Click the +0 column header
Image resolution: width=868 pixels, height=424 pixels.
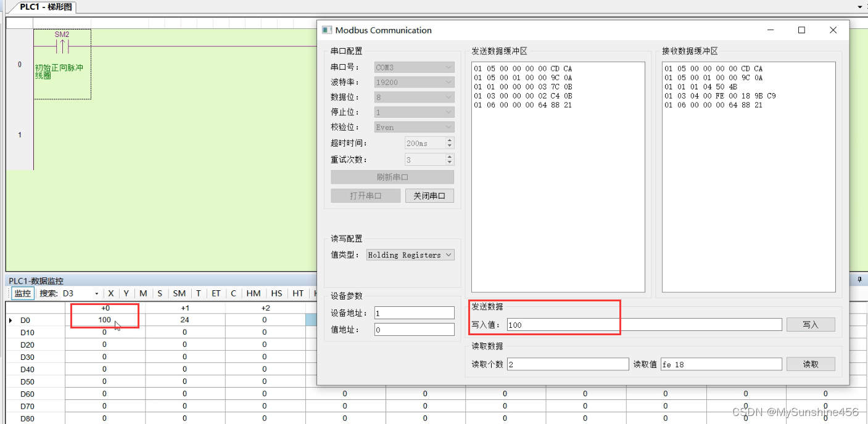[105, 308]
